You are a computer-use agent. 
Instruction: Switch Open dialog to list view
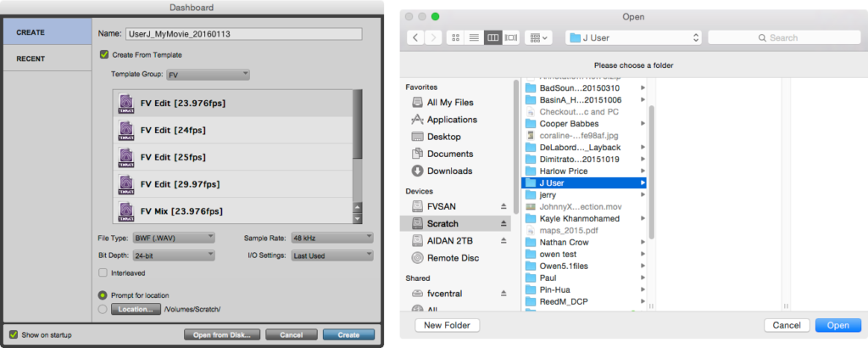tap(474, 37)
